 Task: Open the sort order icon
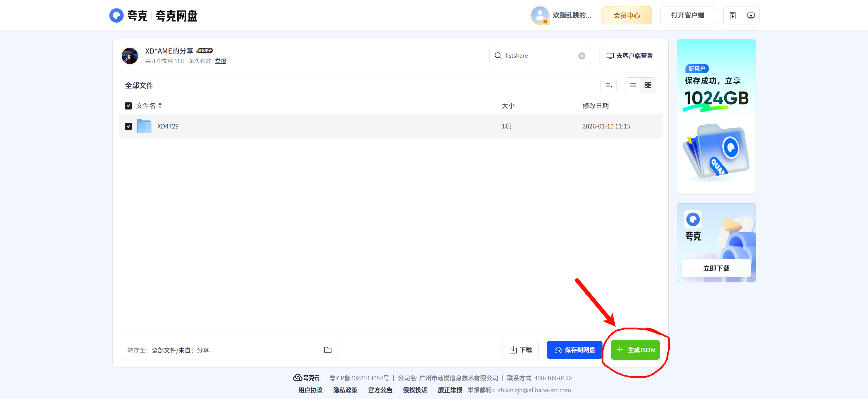(609, 85)
